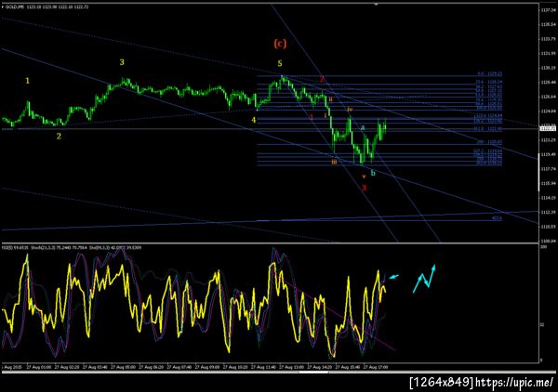The width and height of the screenshot is (558, 392).
Task: Click the 27 Aug 17:00 time axis label
Action: coord(376,367)
